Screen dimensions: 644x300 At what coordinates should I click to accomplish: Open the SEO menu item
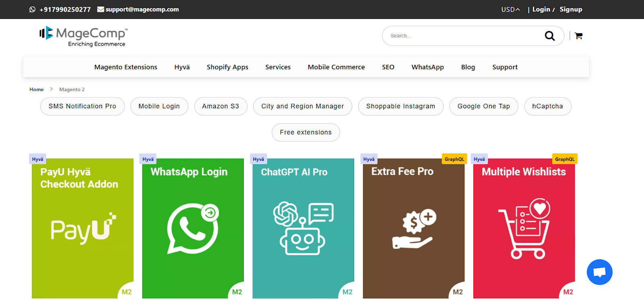(x=388, y=67)
